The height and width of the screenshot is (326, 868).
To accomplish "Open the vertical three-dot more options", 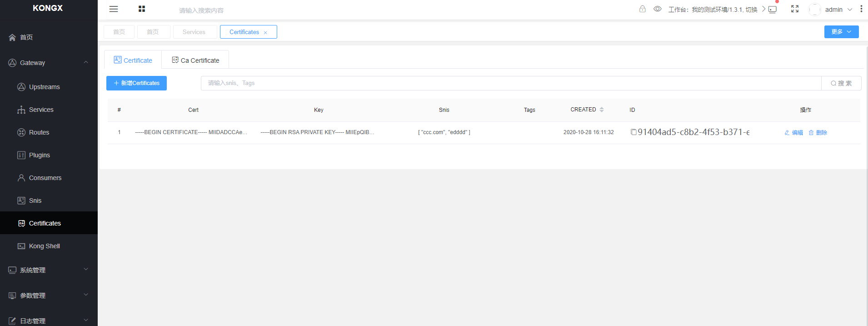I will (861, 9).
